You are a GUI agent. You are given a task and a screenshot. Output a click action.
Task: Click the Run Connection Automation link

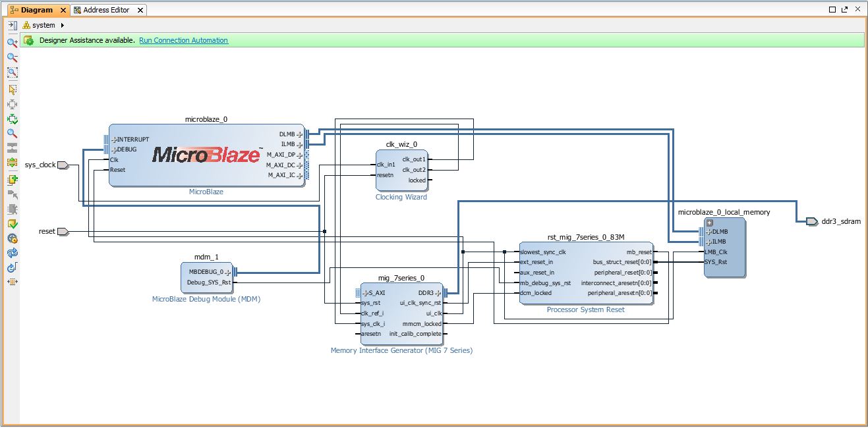pyautogui.click(x=183, y=40)
